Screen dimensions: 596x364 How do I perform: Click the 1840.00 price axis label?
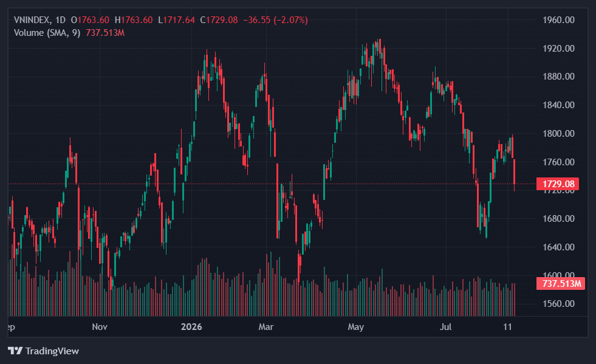tap(558, 105)
